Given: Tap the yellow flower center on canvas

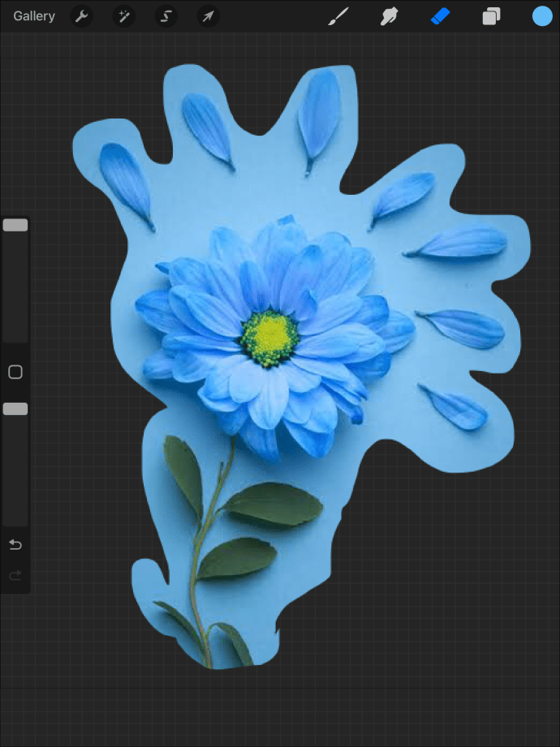Looking at the screenshot, I should pyautogui.click(x=270, y=339).
